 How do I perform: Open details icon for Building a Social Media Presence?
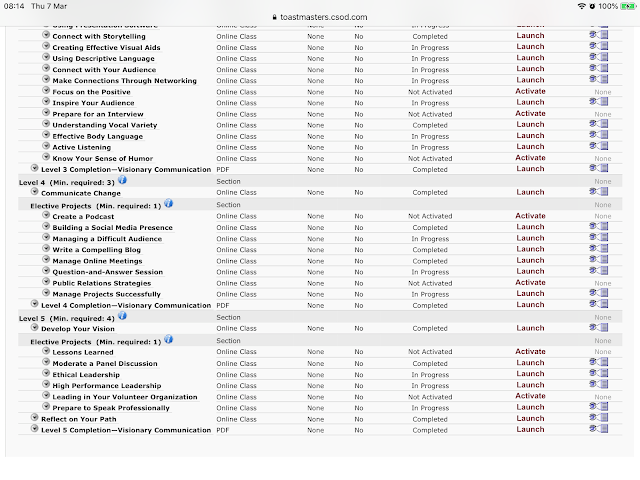pyautogui.click(x=599, y=226)
